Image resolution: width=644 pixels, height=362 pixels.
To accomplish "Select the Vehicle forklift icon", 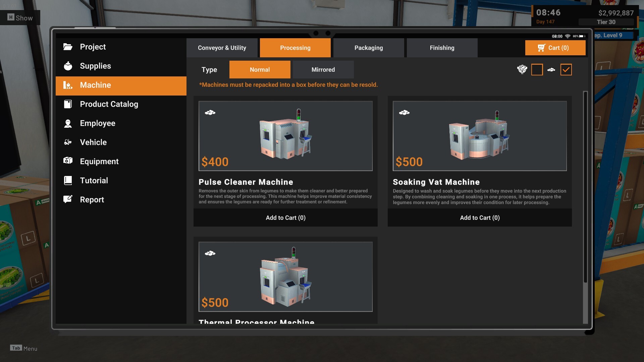I will 68,142.
